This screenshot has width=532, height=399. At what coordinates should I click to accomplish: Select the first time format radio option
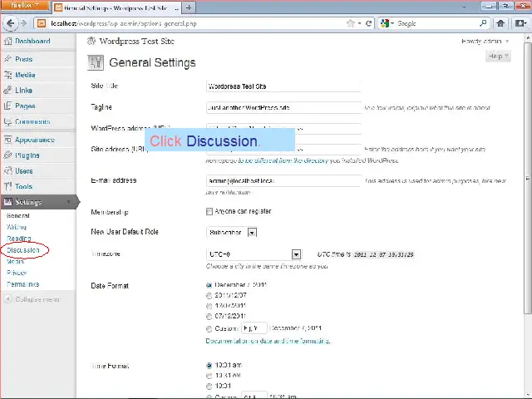[209, 365]
